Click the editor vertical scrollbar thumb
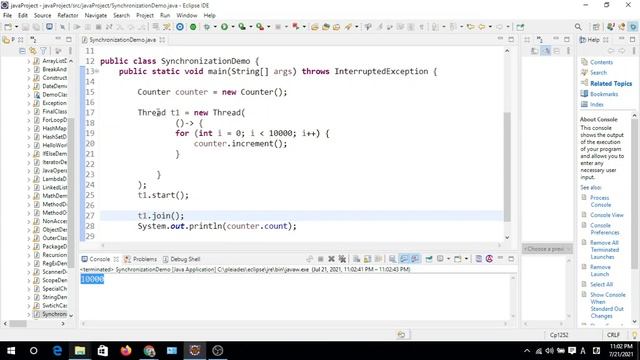The width and height of the screenshot is (640, 360). point(507,167)
